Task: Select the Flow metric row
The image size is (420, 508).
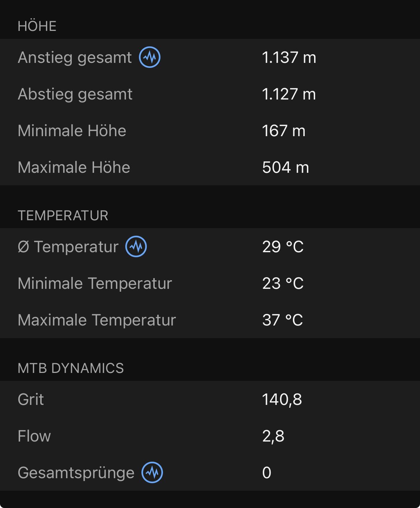Action: [210, 436]
